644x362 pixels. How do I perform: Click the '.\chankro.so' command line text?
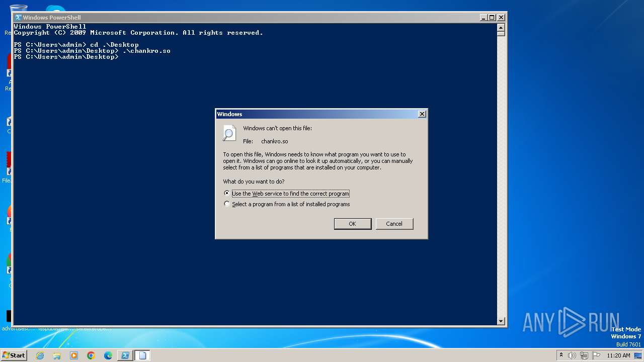146,51
